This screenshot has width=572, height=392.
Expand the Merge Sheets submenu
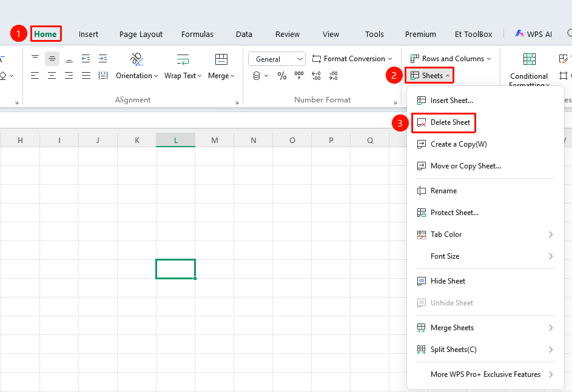[485, 328]
